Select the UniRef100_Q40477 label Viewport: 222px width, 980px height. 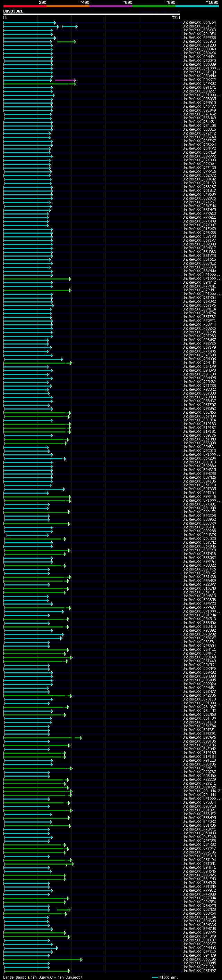[199, 106]
